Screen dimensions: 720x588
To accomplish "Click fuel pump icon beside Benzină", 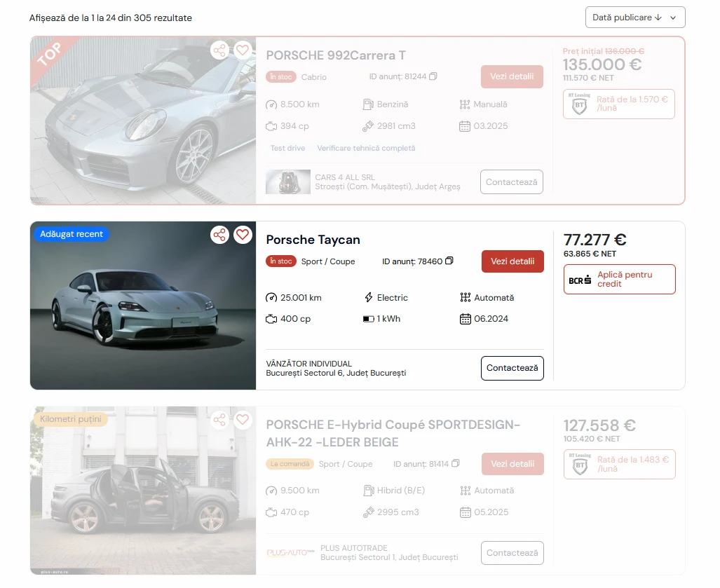I will click(368, 104).
